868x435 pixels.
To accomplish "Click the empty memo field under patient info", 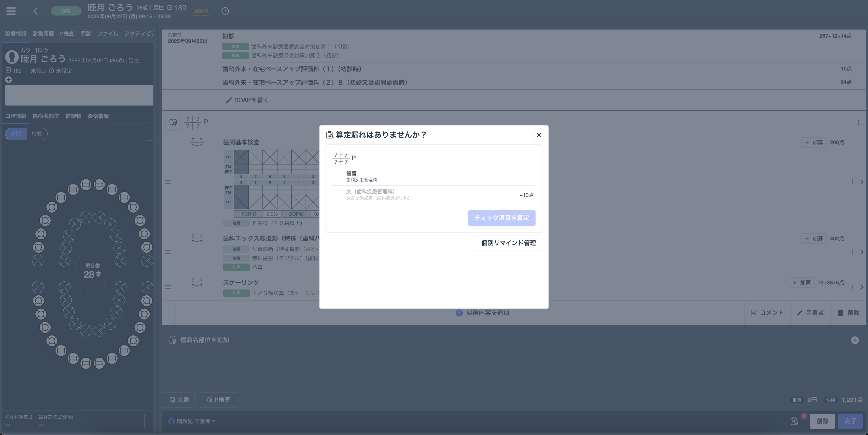I will coord(79,95).
